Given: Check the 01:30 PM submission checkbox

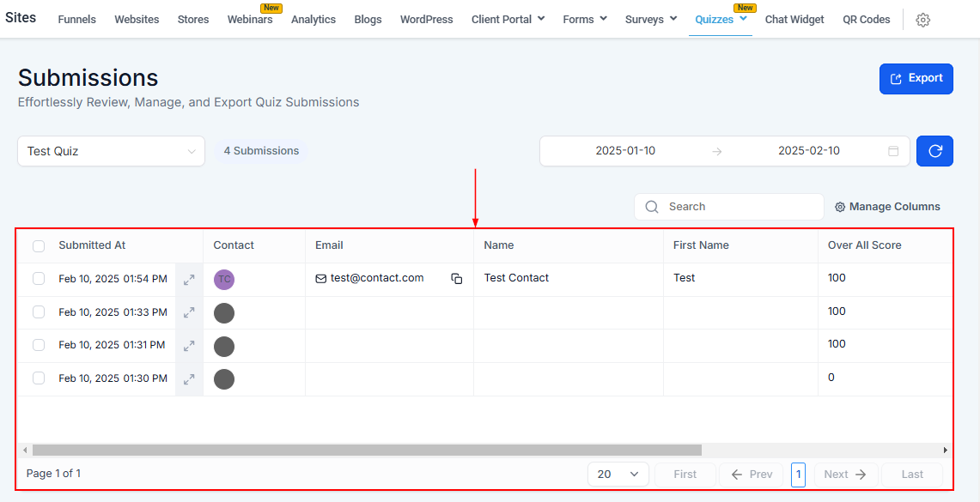Looking at the screenshot, I should coord(39,378).
